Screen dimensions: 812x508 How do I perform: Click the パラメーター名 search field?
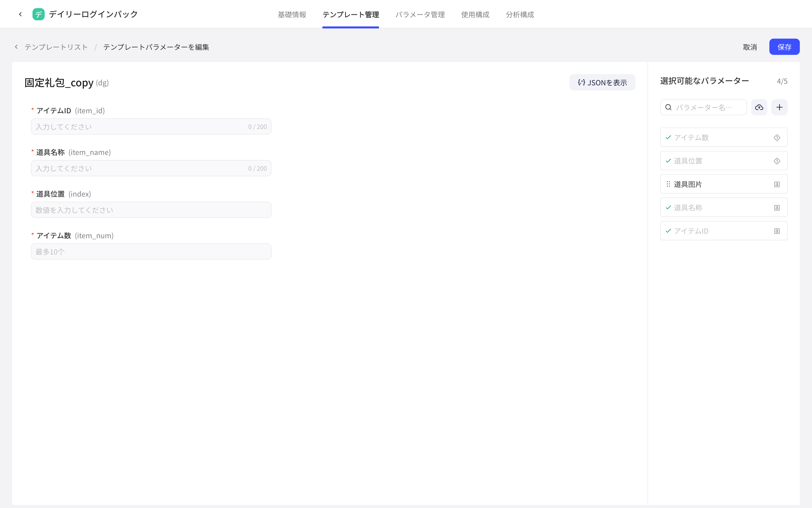[703, 107]
